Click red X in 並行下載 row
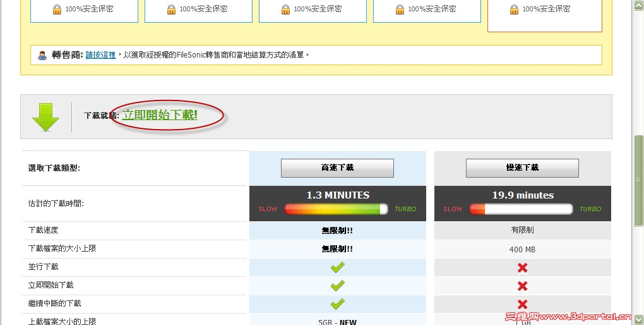Image resolution: width=644 pixels, height=325 pixels. click(522, 268)
